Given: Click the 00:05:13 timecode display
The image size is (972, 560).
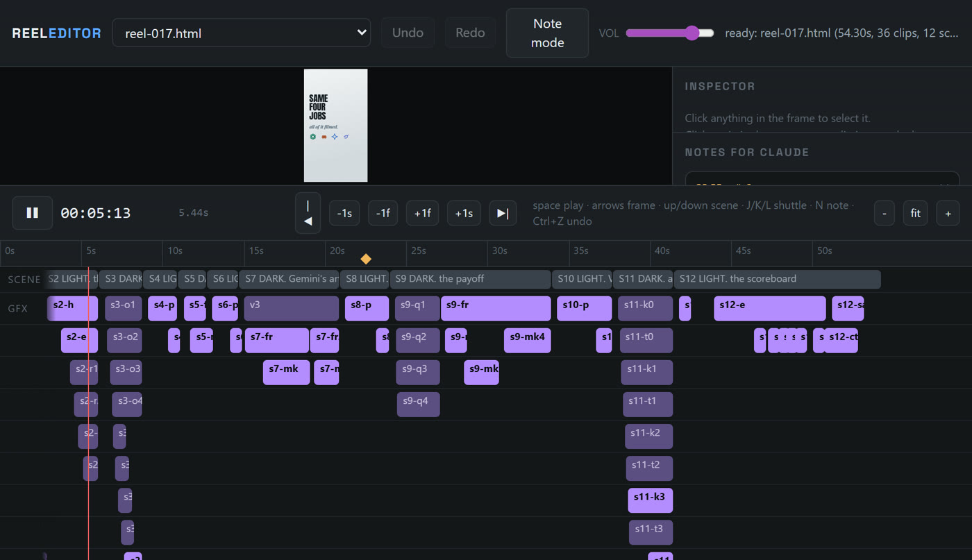Looking at the screenshot, I should 96,213.
